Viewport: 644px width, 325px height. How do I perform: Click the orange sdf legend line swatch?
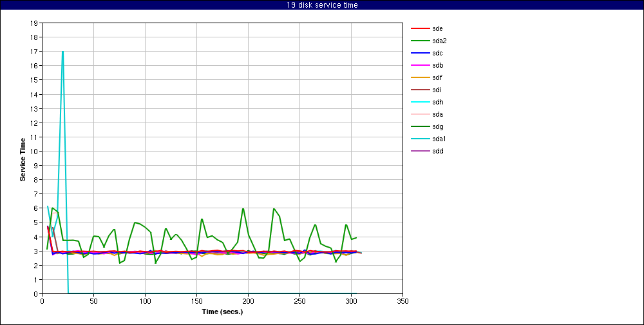coord(420,78)
